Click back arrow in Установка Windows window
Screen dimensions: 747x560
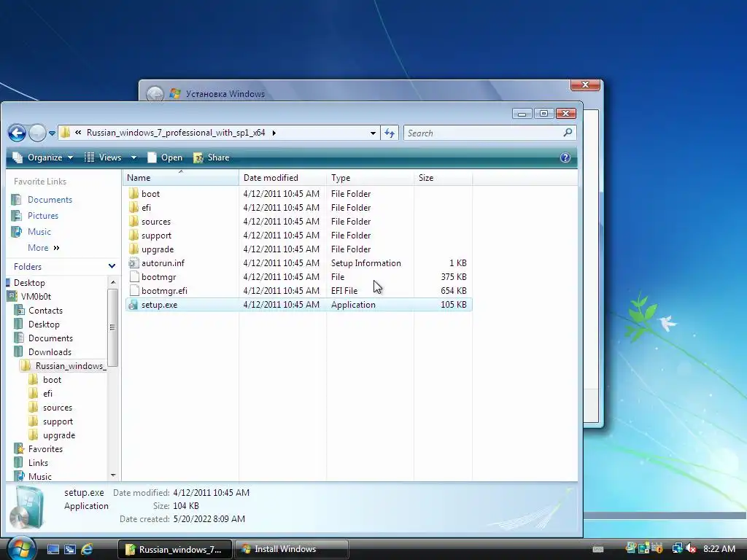click(x=155, y=94)
